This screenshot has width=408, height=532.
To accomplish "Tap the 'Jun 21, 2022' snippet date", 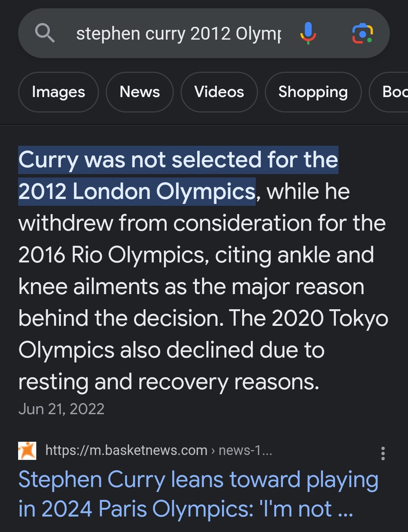I will (61, 409).
